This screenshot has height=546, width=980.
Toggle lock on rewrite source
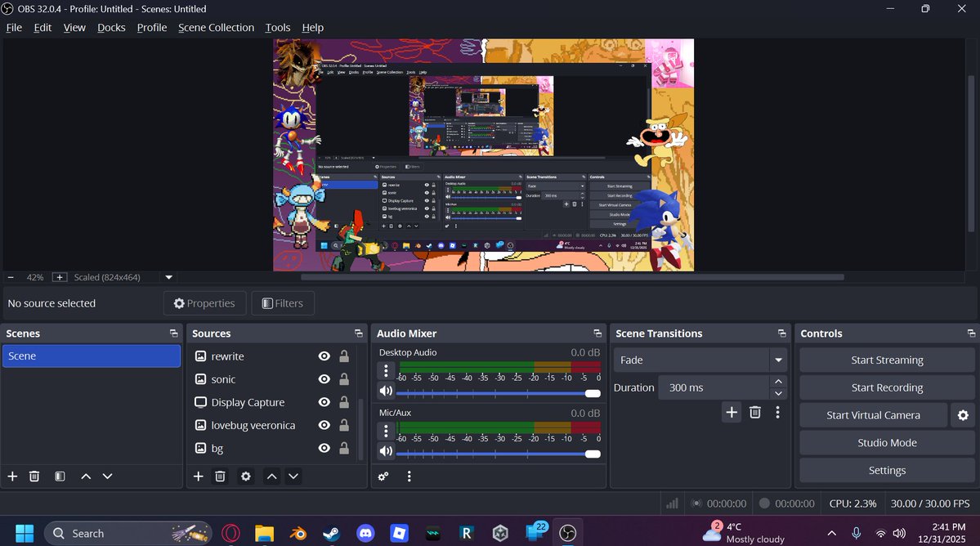click(344, 356)
